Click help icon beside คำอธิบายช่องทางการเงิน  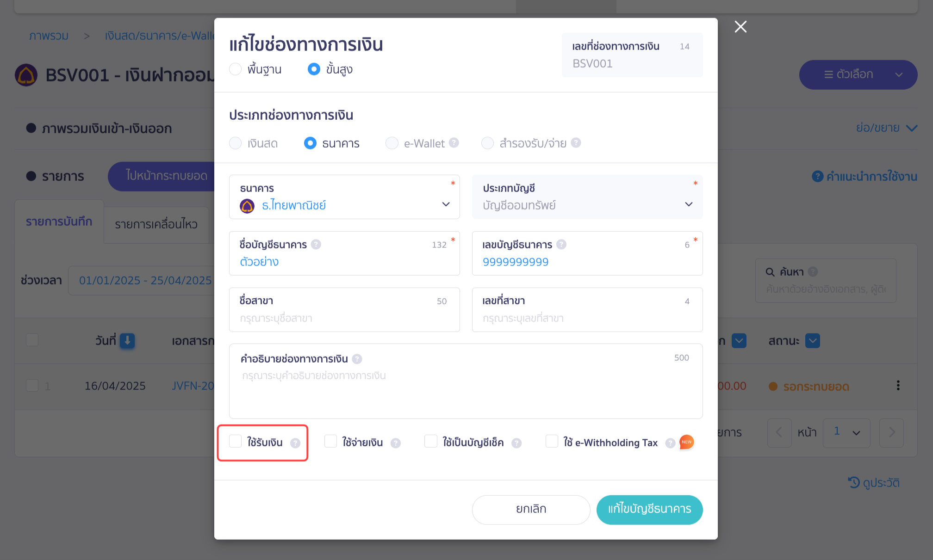click(x=357, y=359)
